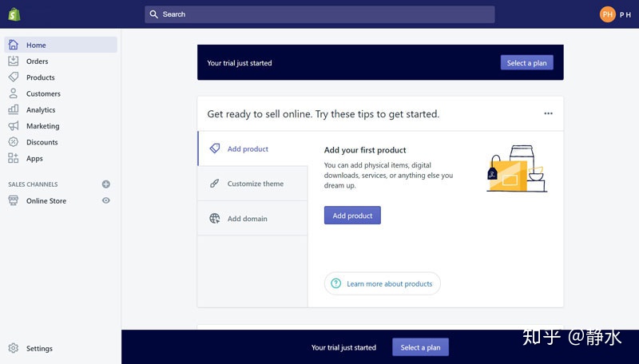This screenshot has height=364, width=639.
Task: Click Select a plan in top banner
Action: coord(526,63)
